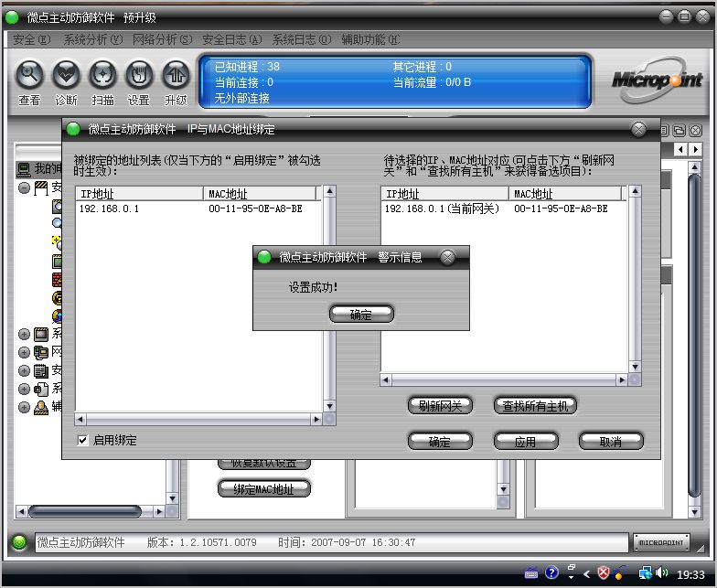
Task: Expand the system log tree node
Action: point(24,390)
